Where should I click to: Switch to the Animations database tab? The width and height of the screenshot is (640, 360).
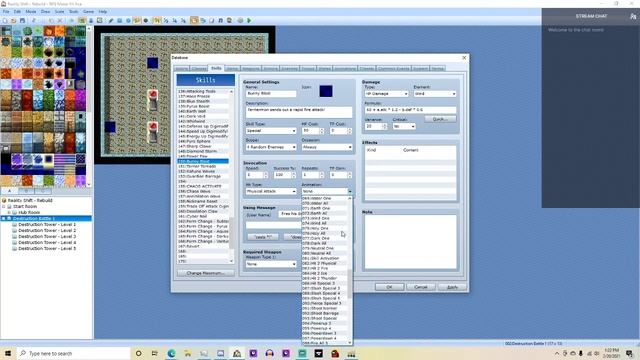coord(345,68)
